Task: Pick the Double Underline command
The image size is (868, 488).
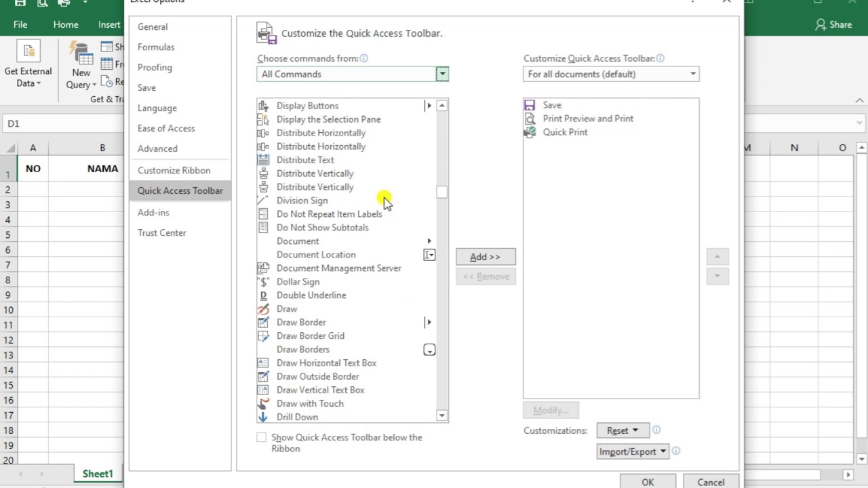Action: [346, 296]
